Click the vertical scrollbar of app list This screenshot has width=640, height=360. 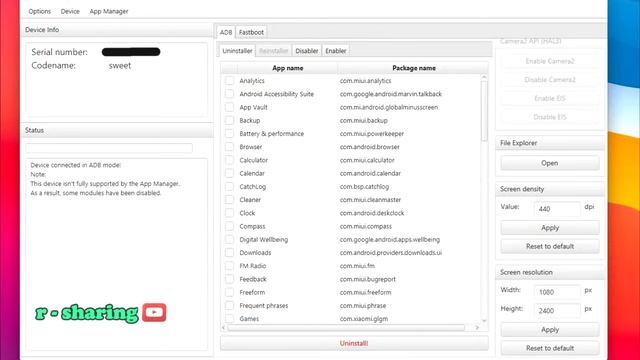[484, 111]
